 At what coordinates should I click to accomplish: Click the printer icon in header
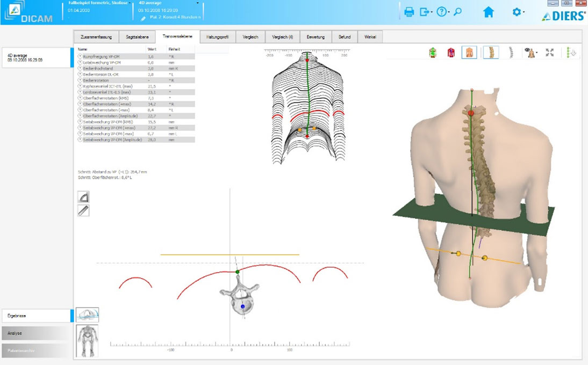(409, 12)
